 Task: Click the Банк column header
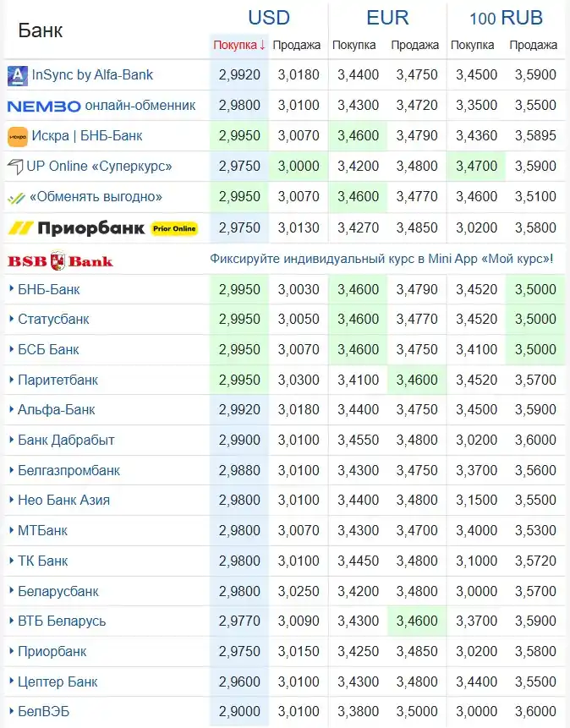pyautogui.click(x=41, y=30)
